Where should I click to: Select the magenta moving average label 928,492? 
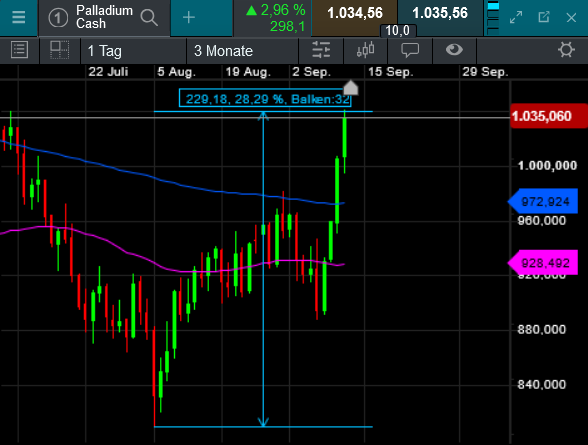pos(543,263)
